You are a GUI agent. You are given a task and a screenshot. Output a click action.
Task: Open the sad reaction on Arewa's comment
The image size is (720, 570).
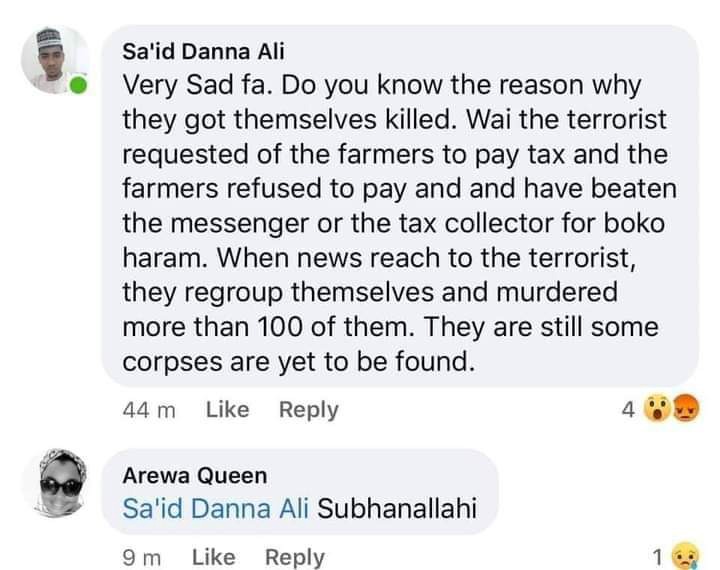click(686, 556)
